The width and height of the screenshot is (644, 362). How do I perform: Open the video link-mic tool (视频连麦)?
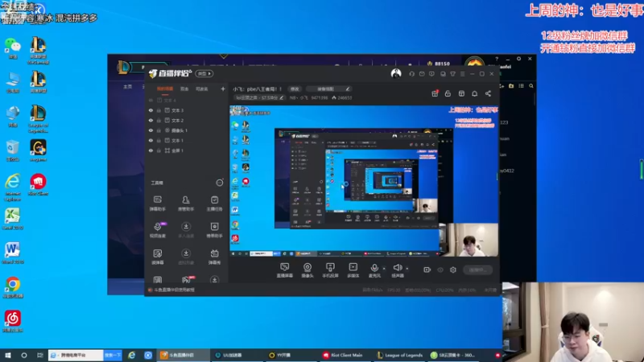pyautogui.click(x=158, y=230)
